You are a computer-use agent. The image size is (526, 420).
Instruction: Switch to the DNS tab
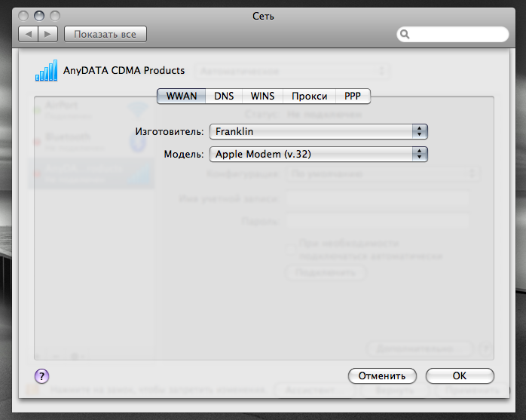(x=224, y=96)
